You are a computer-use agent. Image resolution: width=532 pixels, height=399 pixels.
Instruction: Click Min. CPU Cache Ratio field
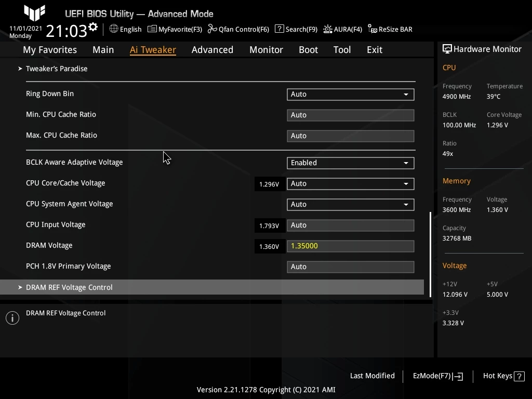pyautogui.click(x=351, y=115)
